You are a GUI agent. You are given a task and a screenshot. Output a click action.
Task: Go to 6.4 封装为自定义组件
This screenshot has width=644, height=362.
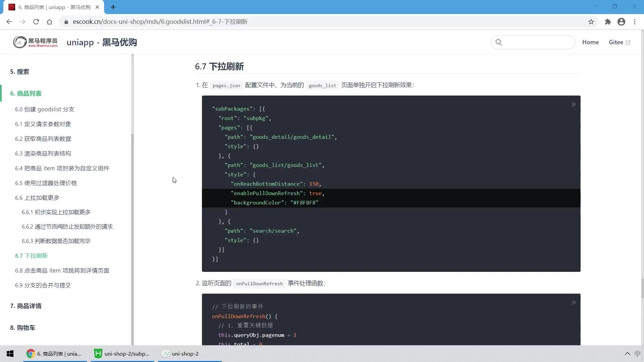coord(62,168)
